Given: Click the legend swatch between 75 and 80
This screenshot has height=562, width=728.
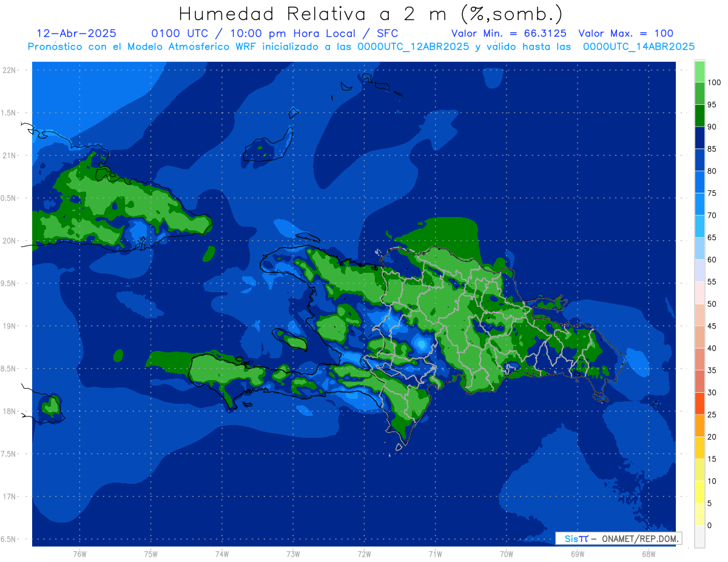Looking at the screenshot, I should tap(699, 182).
